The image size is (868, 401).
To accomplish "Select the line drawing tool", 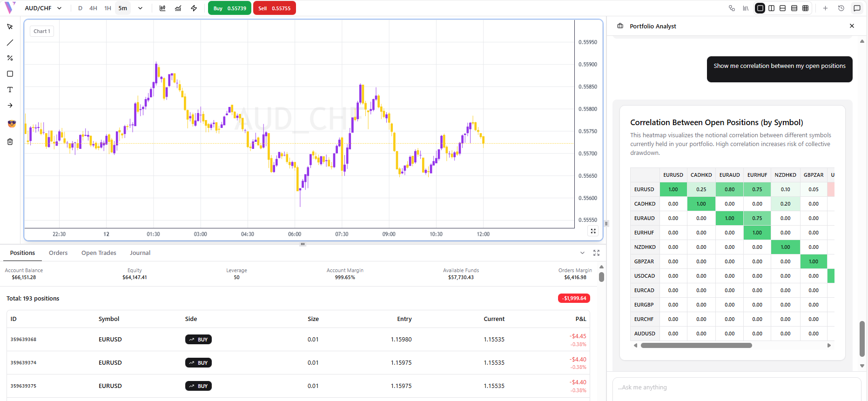I will coord(10,43).
